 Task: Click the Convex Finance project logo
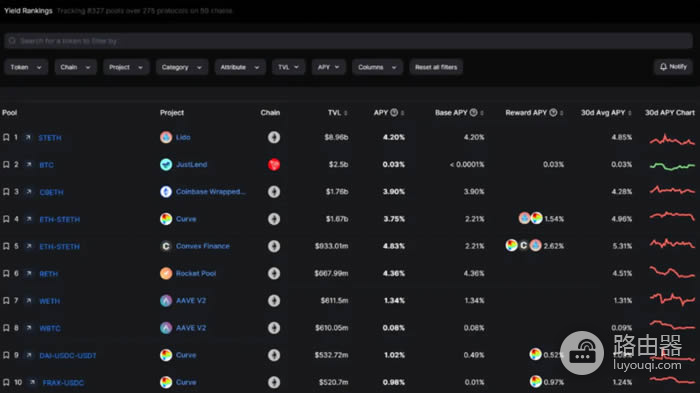point(166,246)
